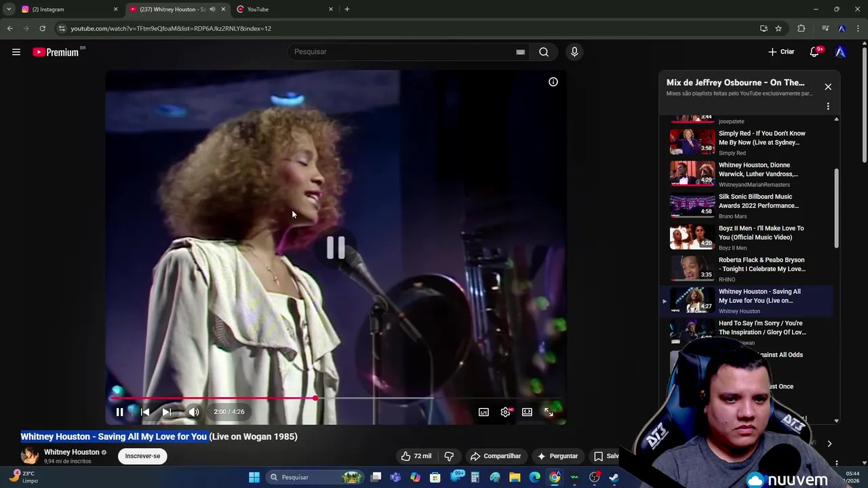Open weather widget showing 23°C
Image resolution: width=868 pixels, height=488 pixels.
click(24, 477)
